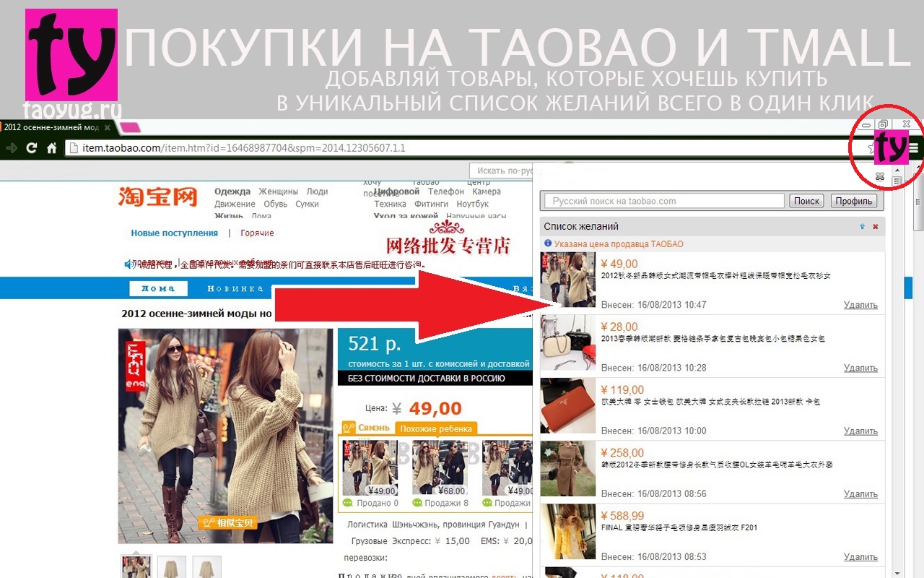Close the browser tab '2012 осенне-зимней'
924x578 pixels.
coord(108,127)
